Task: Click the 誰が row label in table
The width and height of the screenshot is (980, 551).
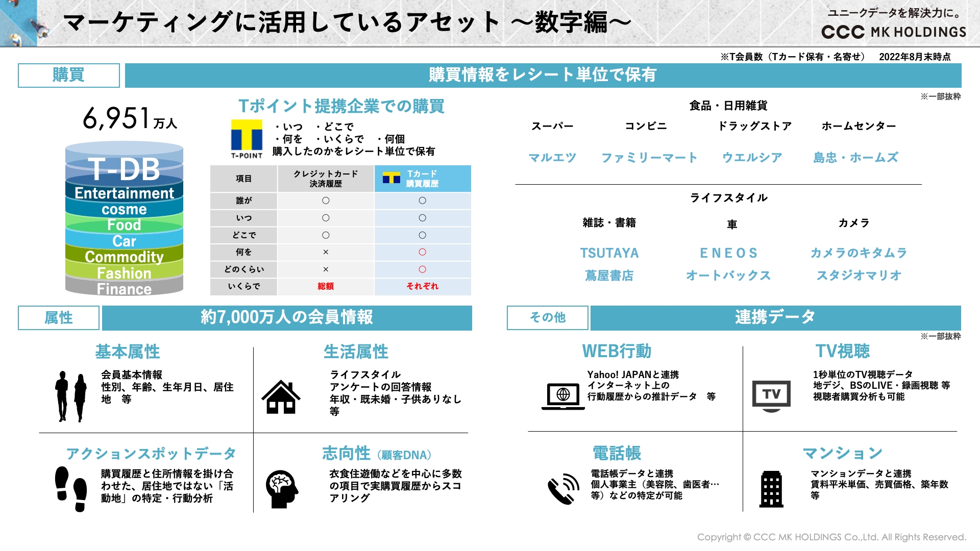Action: pos(244,201)
